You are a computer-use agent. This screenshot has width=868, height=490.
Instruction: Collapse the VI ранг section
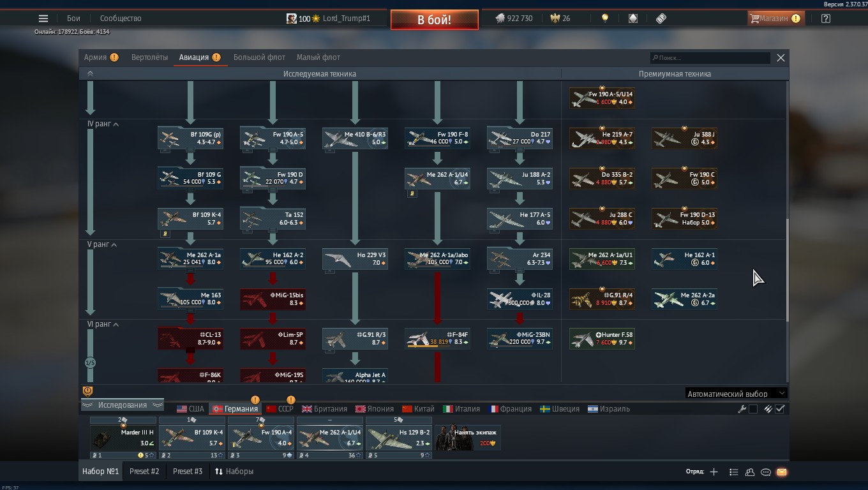click(x=103, y=324)
